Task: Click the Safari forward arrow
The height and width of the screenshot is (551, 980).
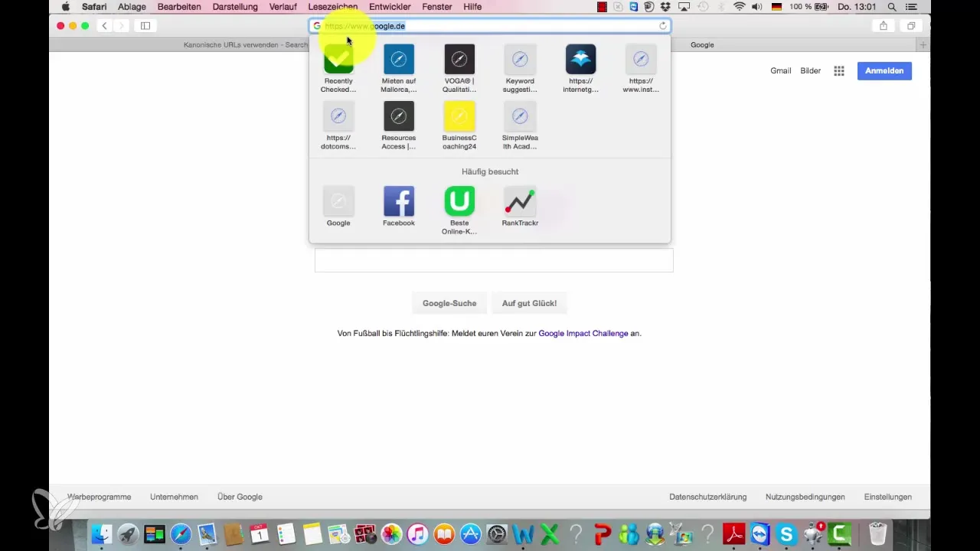Action: pos(121,26)
